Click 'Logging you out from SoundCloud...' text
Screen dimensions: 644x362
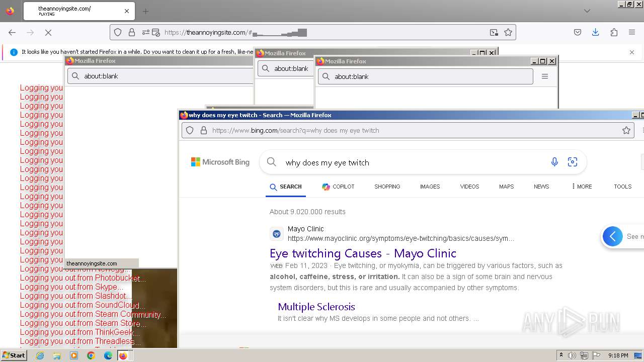[83, 305]
